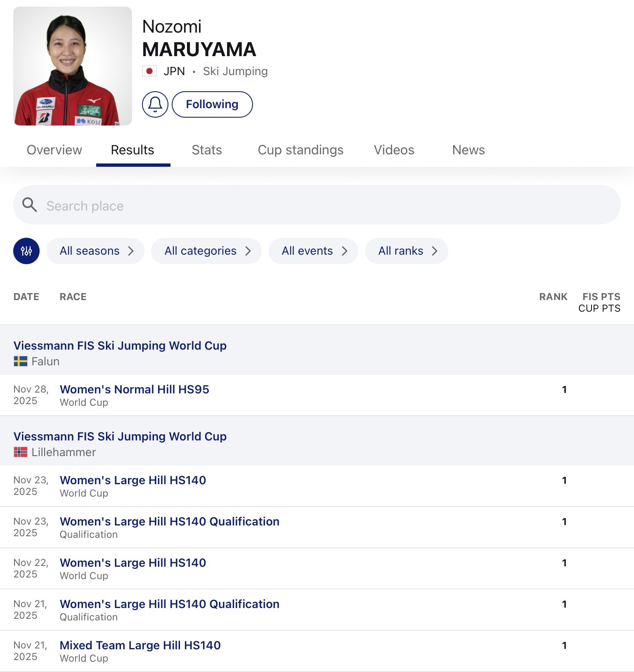The image size is (634, 672).
Task: Expand the All seasons filter
Action: (x=95, y=251)
